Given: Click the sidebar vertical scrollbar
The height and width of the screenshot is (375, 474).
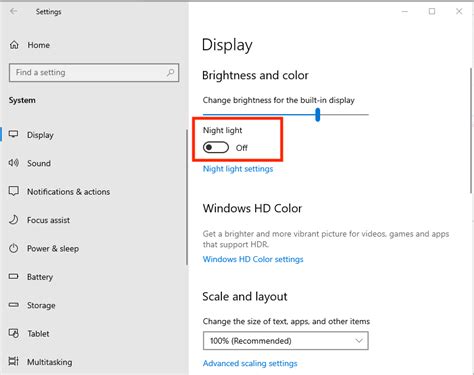Looking at the screenshot, I should 187,197.
